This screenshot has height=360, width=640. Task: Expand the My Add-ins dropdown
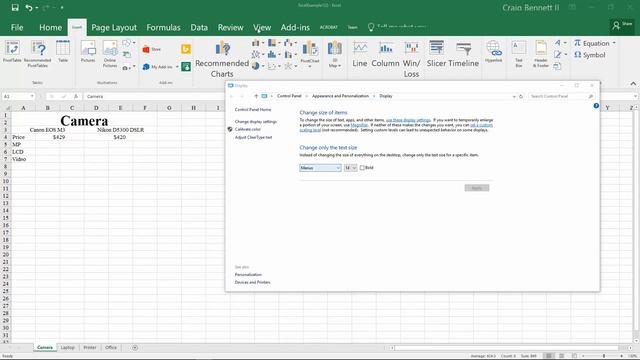pos(177,67)
